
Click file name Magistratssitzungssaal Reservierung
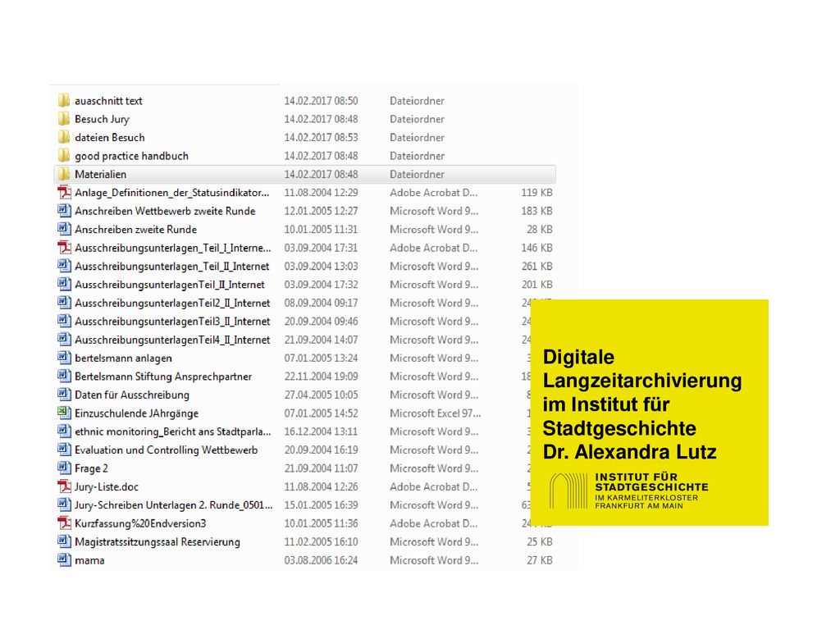click(x=157, y=542)
